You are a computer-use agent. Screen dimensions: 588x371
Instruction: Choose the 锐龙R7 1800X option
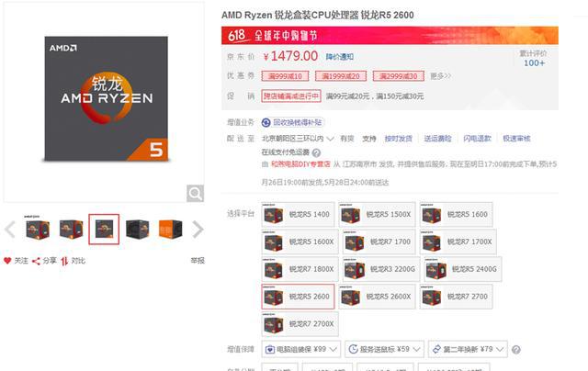(300, 269)
